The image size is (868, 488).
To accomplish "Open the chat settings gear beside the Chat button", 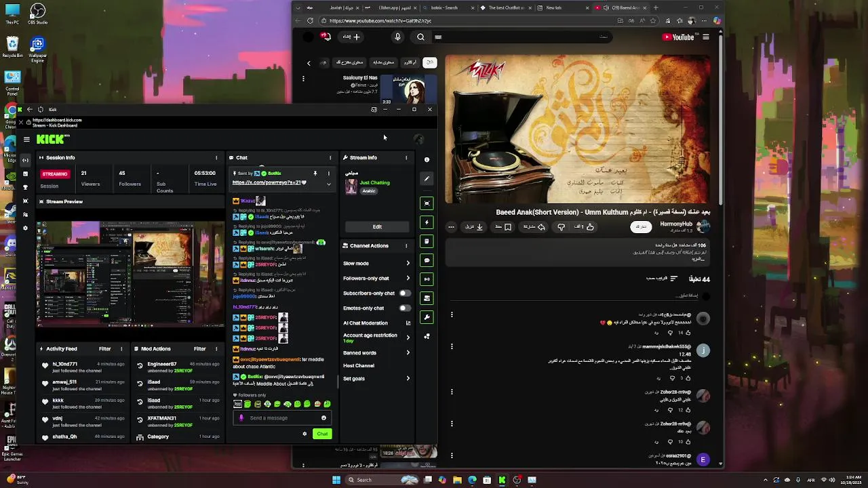I will click(x=304, y=434).
